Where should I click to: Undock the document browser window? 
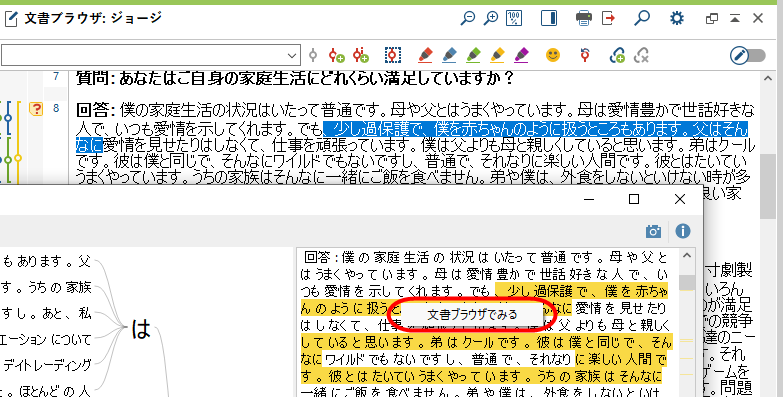coord(712,18)
